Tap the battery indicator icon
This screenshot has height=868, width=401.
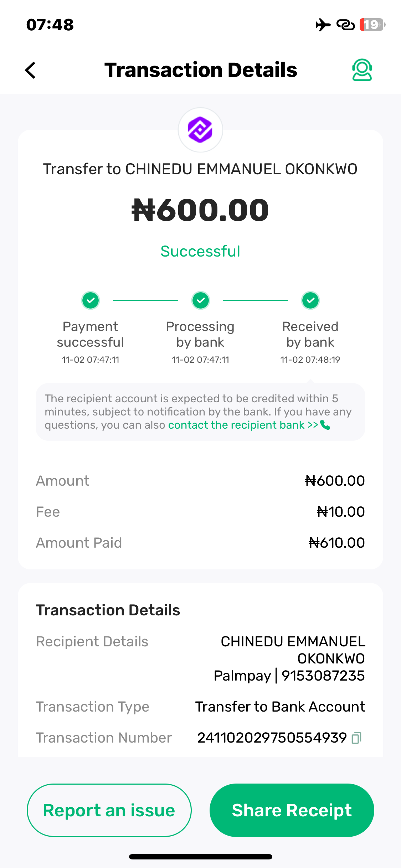point(372,25)
